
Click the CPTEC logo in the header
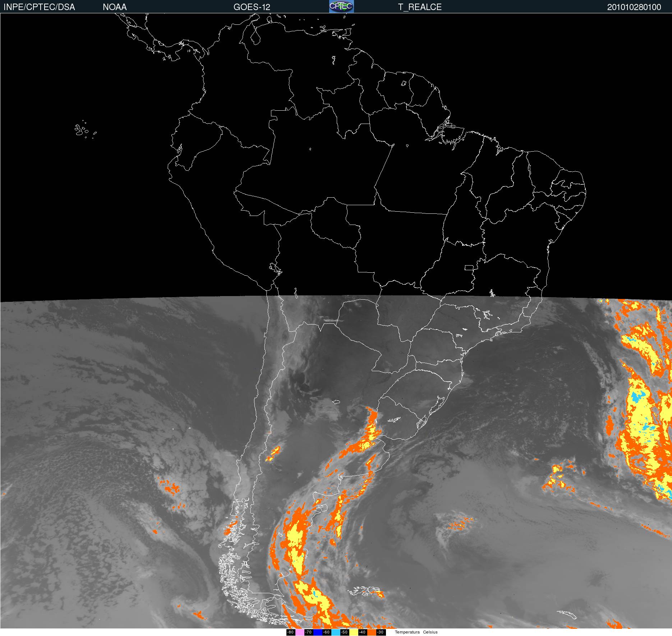(x=341, y=6)
